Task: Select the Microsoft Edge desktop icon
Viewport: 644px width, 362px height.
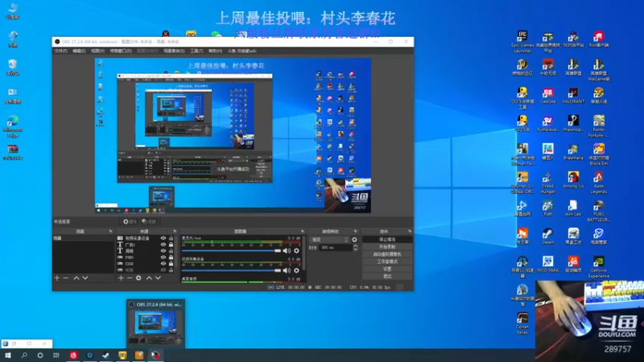Action: [x=13, y=126]
